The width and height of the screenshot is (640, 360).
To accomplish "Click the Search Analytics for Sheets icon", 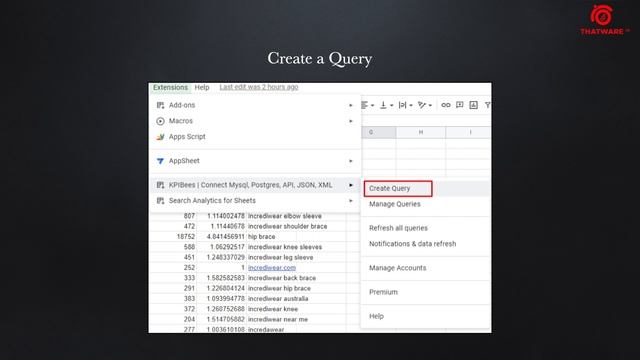I will coord(160,201).
